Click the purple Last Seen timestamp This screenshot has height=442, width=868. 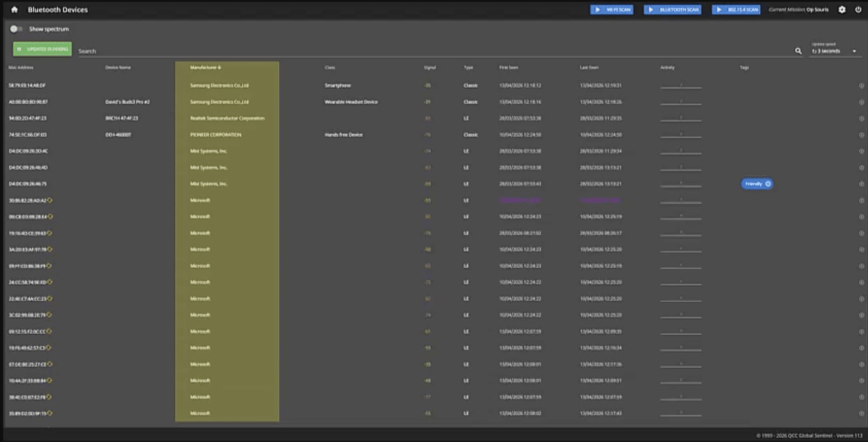[601, 200]
